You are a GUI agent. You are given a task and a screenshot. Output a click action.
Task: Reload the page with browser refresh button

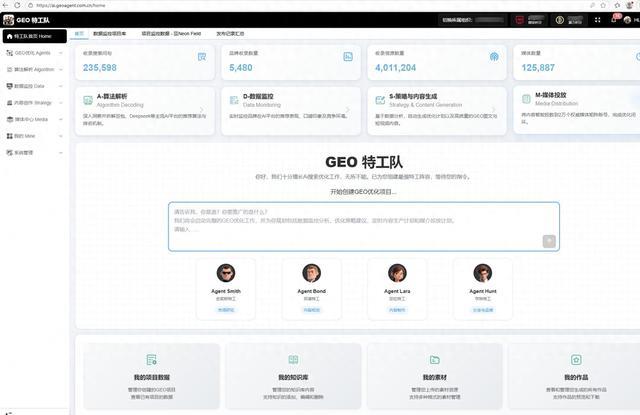pyautogui.click(x=17, y=5)
